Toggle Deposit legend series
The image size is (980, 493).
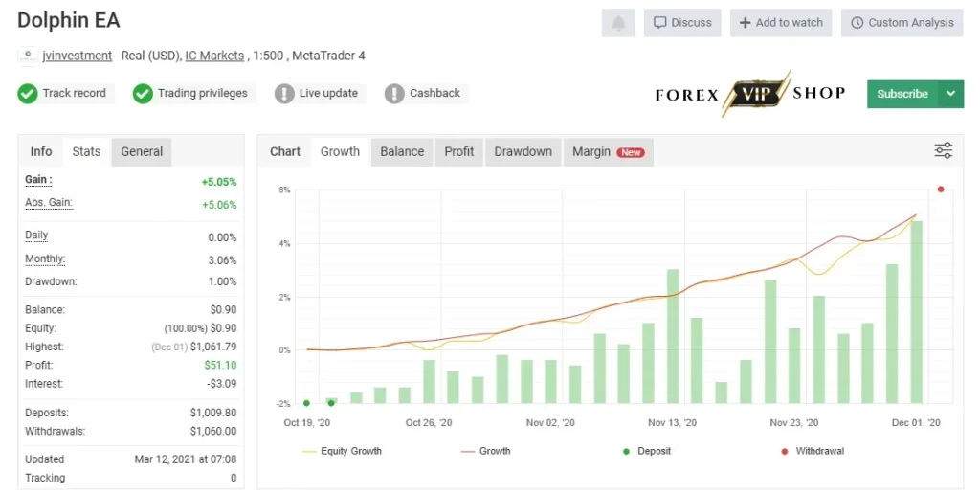pyautogui.click(x=647, y=451)
